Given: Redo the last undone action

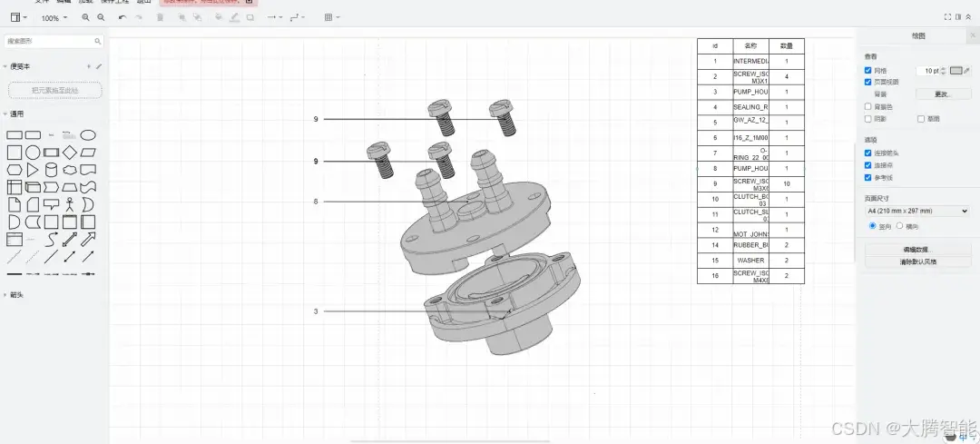Looking at the screenshot, I should click(x=138, y=17).
